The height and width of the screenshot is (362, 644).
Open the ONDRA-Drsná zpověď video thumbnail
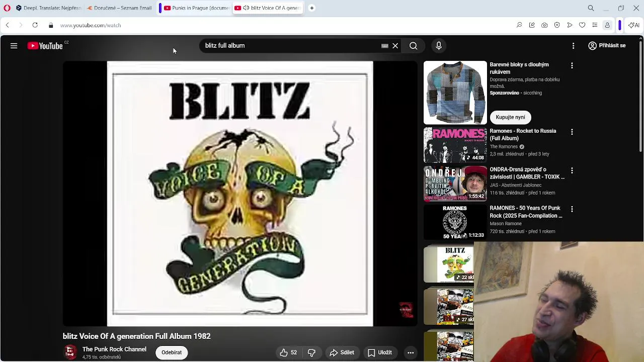pos(455,184)
